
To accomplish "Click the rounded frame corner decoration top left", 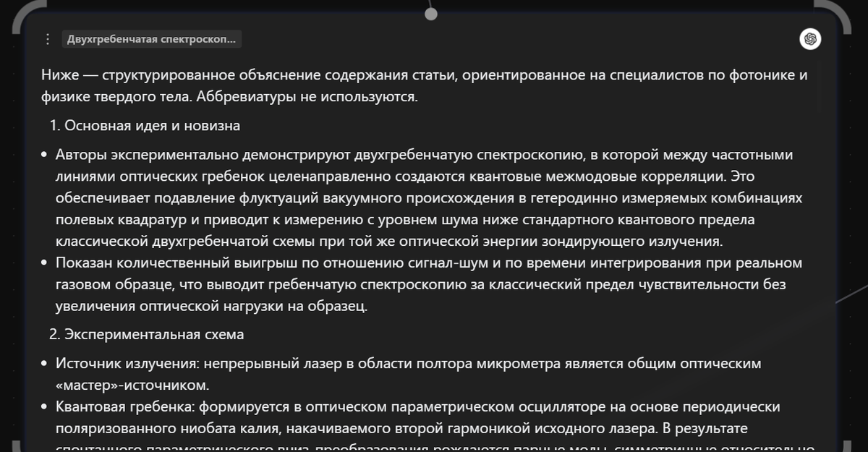I will tap(18, 18).
